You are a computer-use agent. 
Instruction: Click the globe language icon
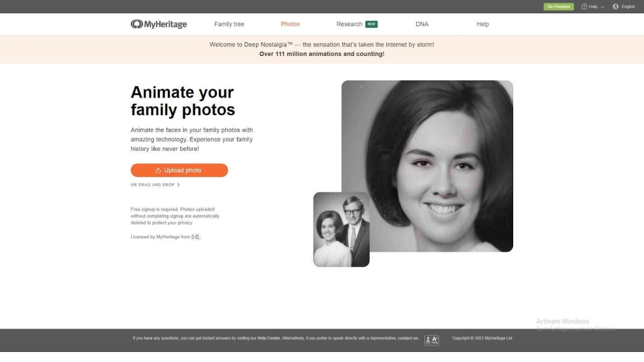click(x=616, y=7)
